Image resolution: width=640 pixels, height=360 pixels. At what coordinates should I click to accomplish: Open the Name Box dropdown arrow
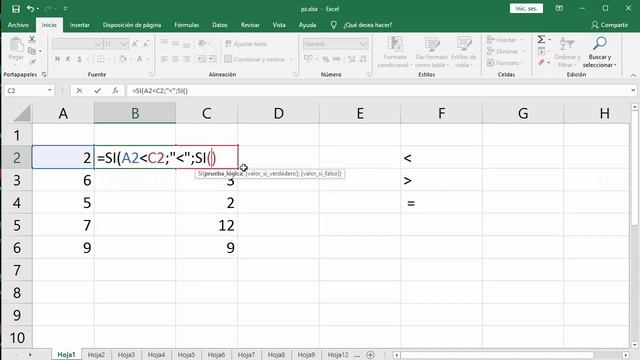(49, 91)
